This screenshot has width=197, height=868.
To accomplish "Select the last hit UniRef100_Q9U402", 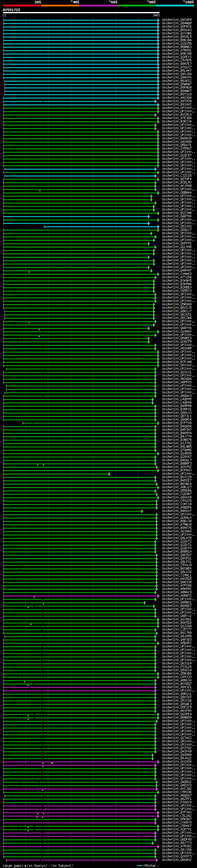I will click(176, 860).
